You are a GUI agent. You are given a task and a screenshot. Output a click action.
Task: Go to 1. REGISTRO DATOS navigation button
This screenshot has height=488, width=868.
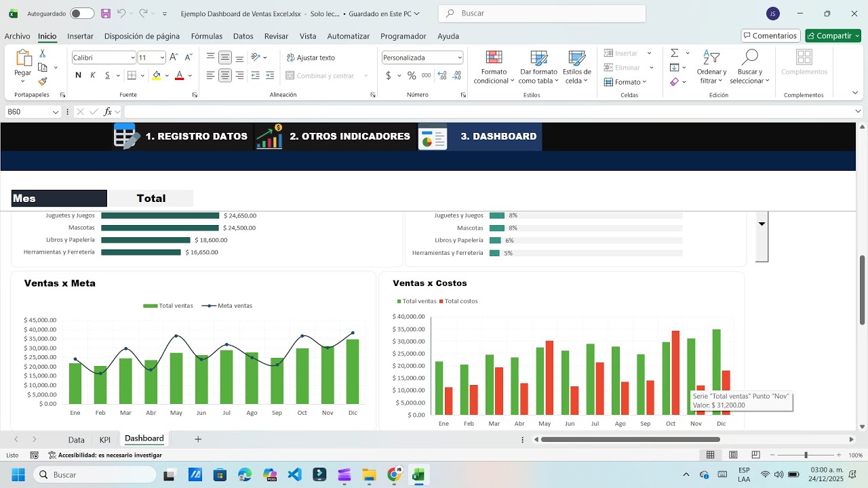point(181,136)
